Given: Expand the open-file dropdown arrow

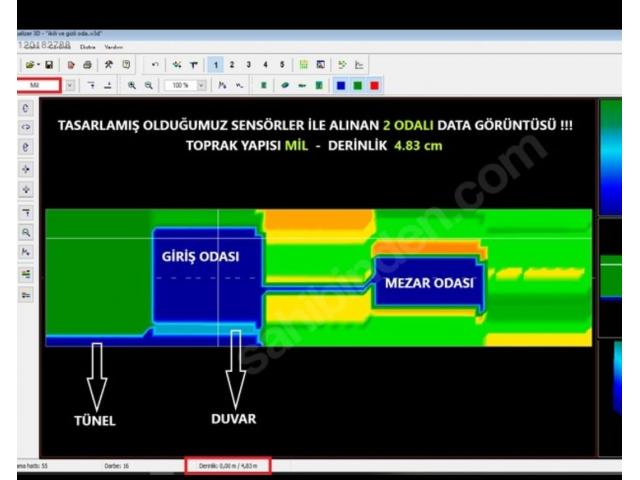Looking at the screenshot, I should pos(38,64).
